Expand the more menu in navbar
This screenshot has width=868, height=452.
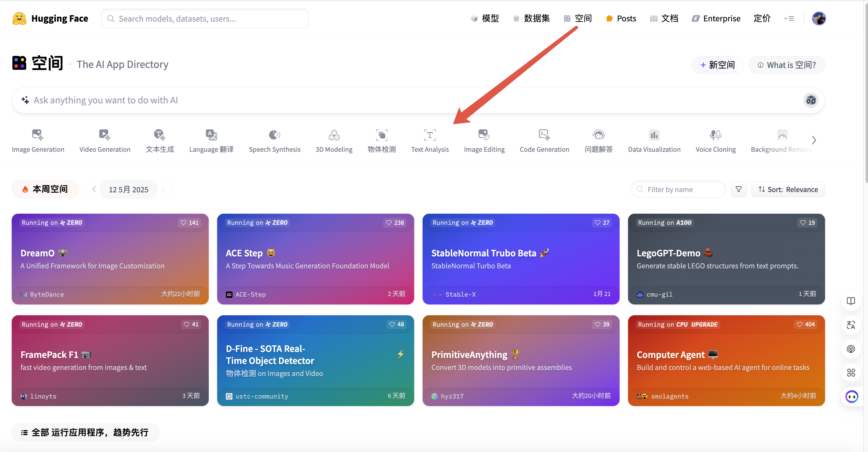pos(789,19)
